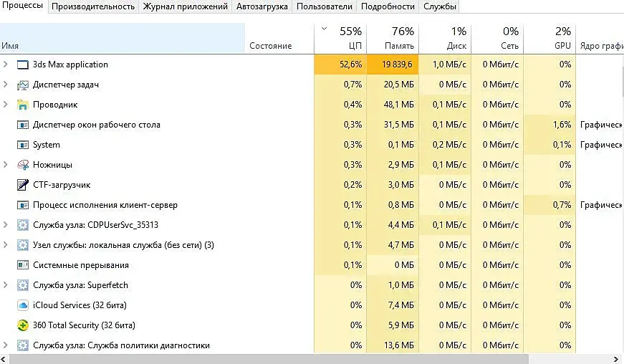Open the Журнал приложений tab
The height and width of the screenshot is (364, 624).
[x=186, y=6]
